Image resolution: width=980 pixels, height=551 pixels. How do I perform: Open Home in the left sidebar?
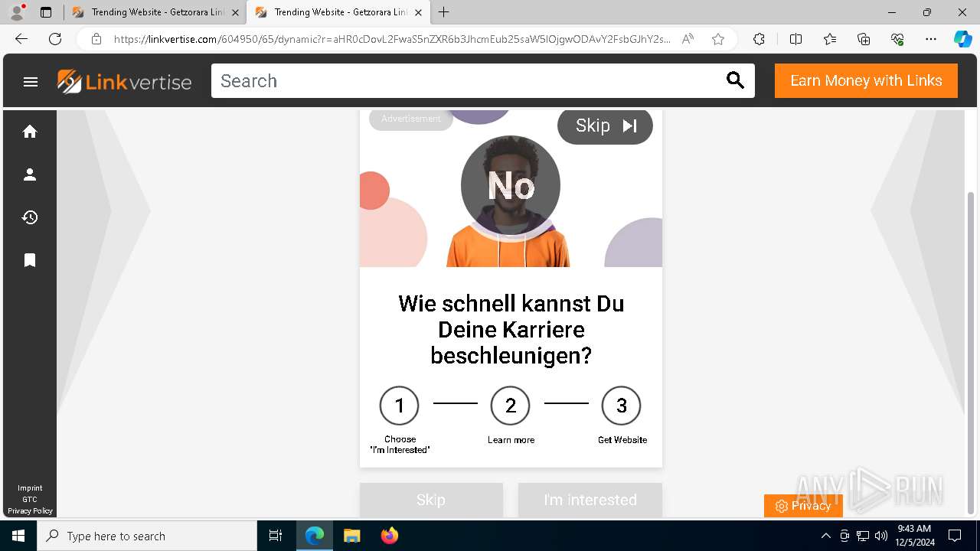point(30,132)
